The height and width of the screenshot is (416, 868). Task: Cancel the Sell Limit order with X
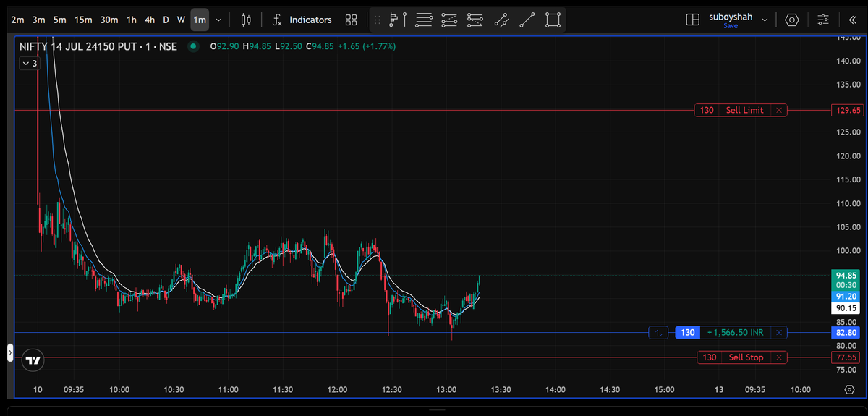[778, 111]
